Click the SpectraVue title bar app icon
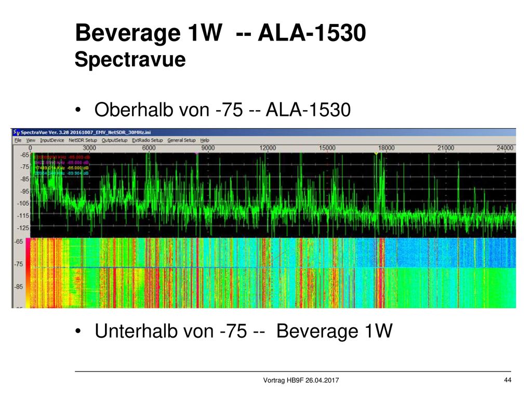The image size is (532, 399). point(17,132)
